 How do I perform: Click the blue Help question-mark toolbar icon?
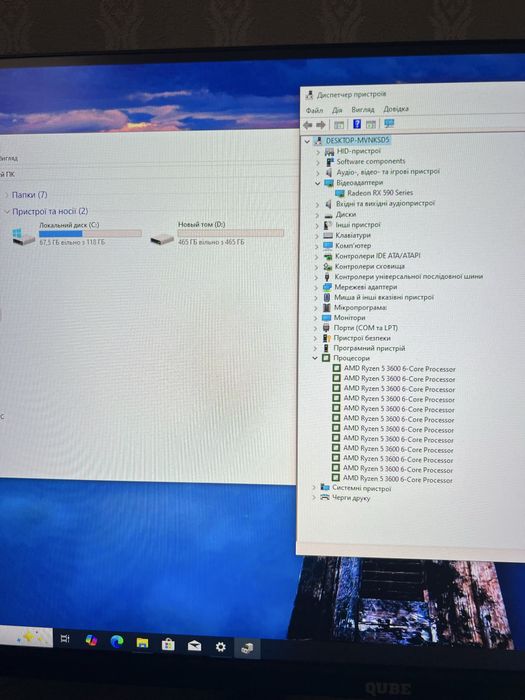pos(357,124)
